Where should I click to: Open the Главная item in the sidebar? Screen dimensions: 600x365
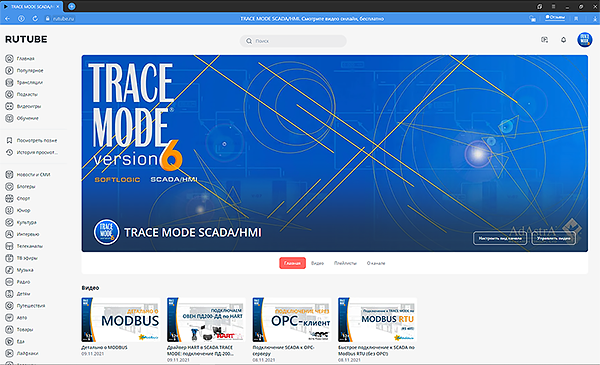pyautogui.click(x=20, y=59)
